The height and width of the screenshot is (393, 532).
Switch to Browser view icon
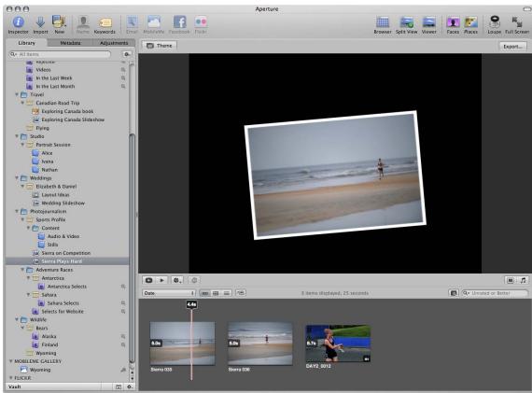click(x=383, y=22)
